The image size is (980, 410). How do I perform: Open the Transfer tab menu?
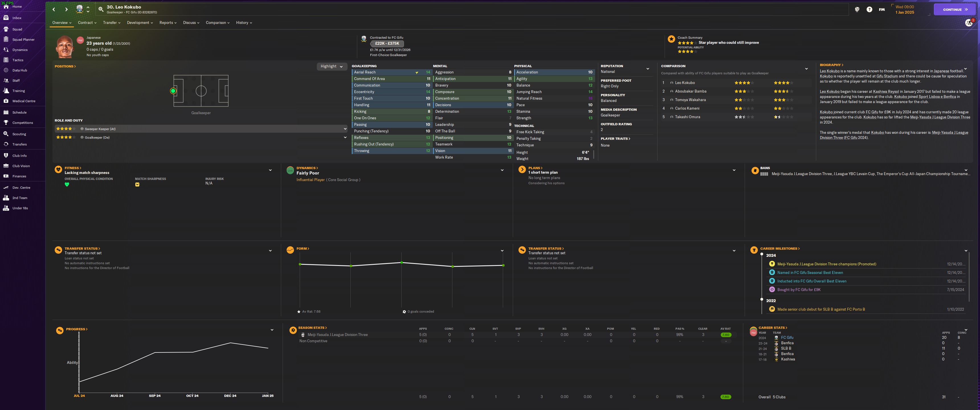(111, 23)
